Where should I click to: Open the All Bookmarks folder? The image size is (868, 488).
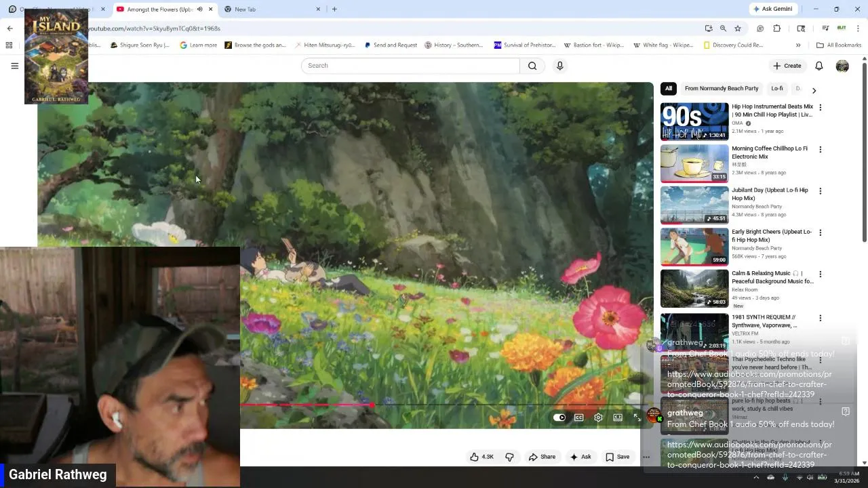pyautogui.click(x=839, y=45)
